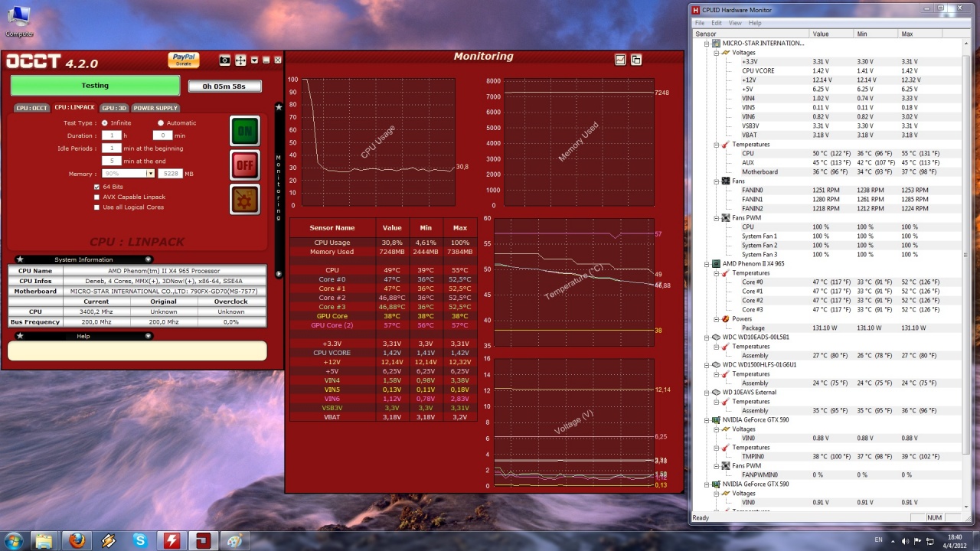Click the Help panel star icon

20,336
